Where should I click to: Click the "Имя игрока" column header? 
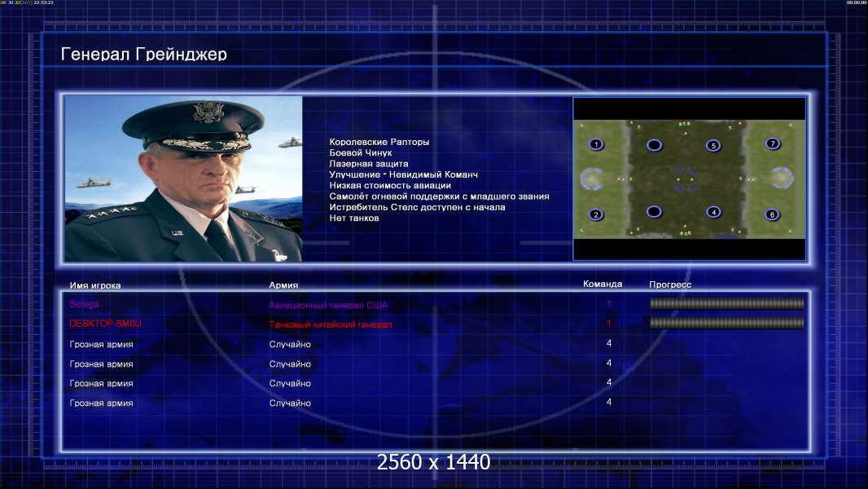point(95,286)
